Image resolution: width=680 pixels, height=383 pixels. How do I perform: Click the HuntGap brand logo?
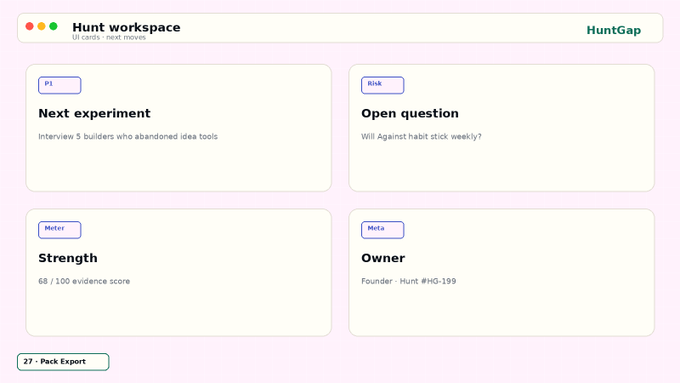613,30
